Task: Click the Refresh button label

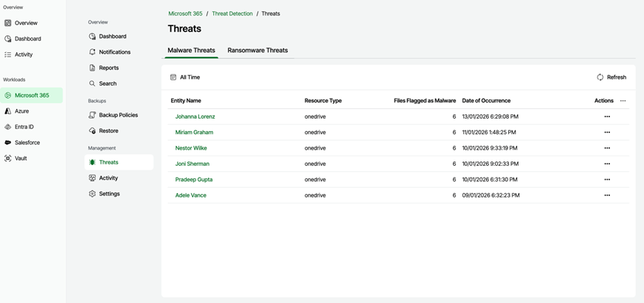Action: 617,77
